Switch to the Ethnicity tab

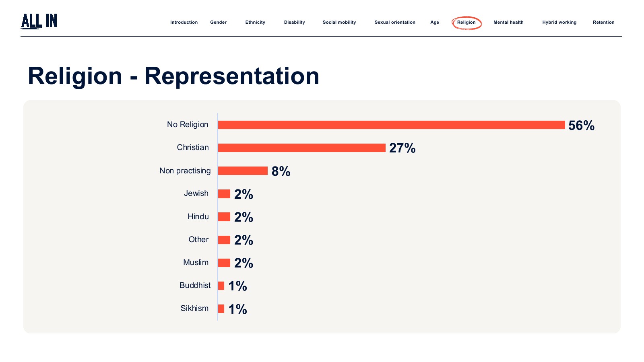pyautogui.click(x=255, y=23)
